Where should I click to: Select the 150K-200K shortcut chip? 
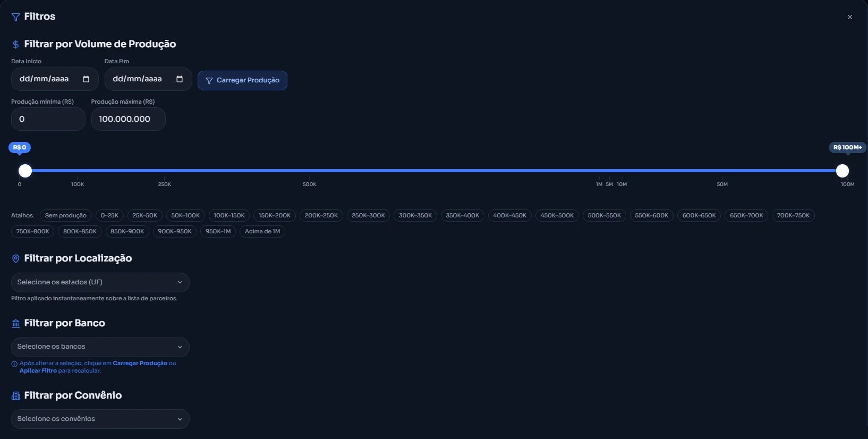[275, 215]
